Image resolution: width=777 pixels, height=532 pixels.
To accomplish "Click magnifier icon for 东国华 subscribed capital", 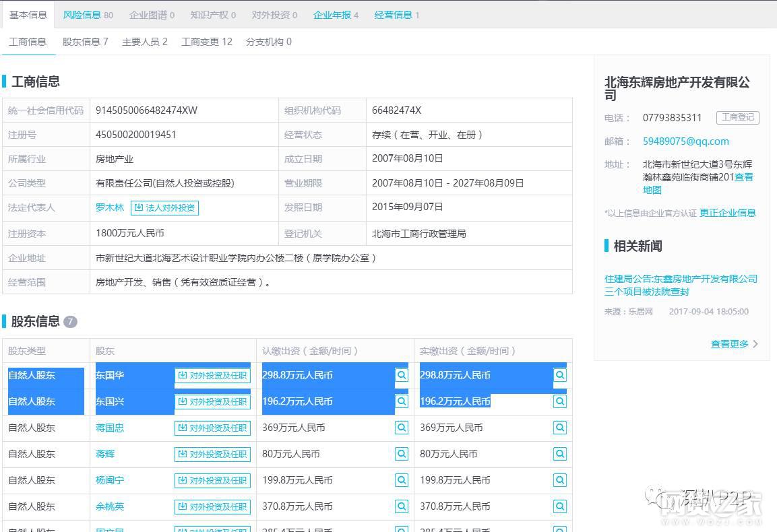I will tap(402, 375).
